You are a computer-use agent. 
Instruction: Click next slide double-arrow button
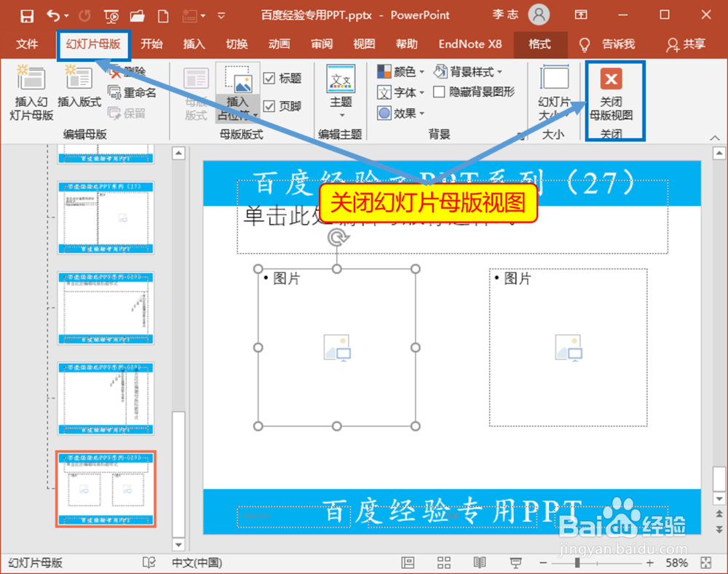(x=719, y=529)
